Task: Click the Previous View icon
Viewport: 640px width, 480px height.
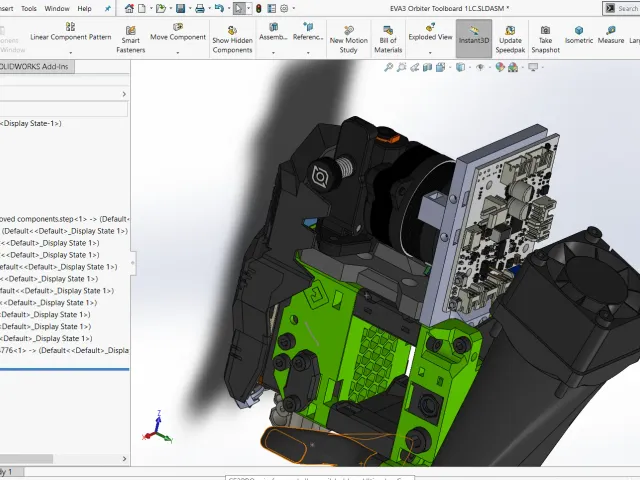Action: (415, 67)
